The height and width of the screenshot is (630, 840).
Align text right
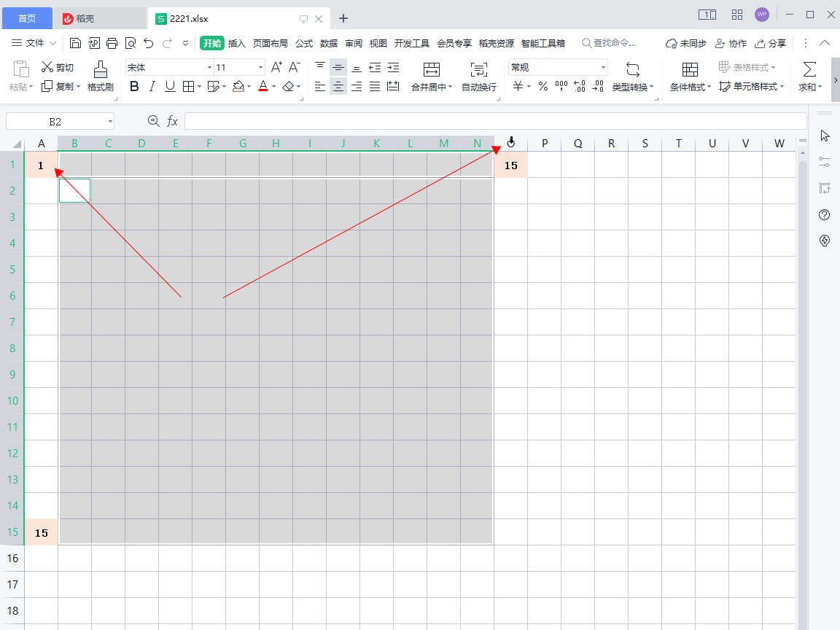pos(357,86)
